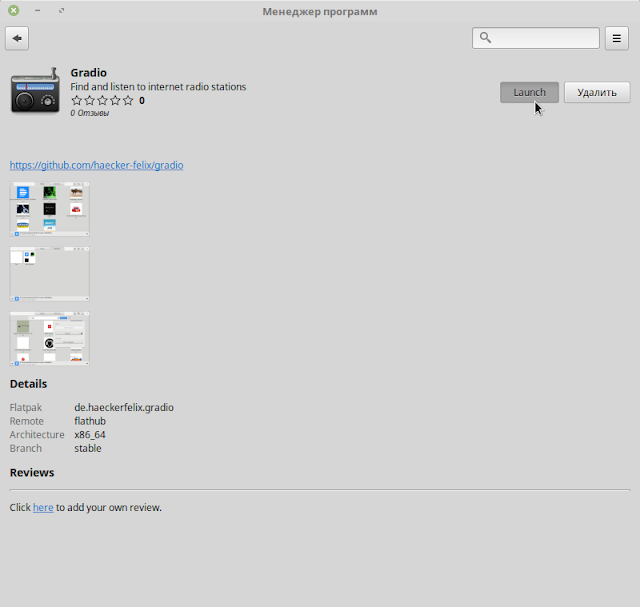Minimize the software manager window
This screenshot has height=607, width=640.
pyautogui.click(x=38, y=11)
